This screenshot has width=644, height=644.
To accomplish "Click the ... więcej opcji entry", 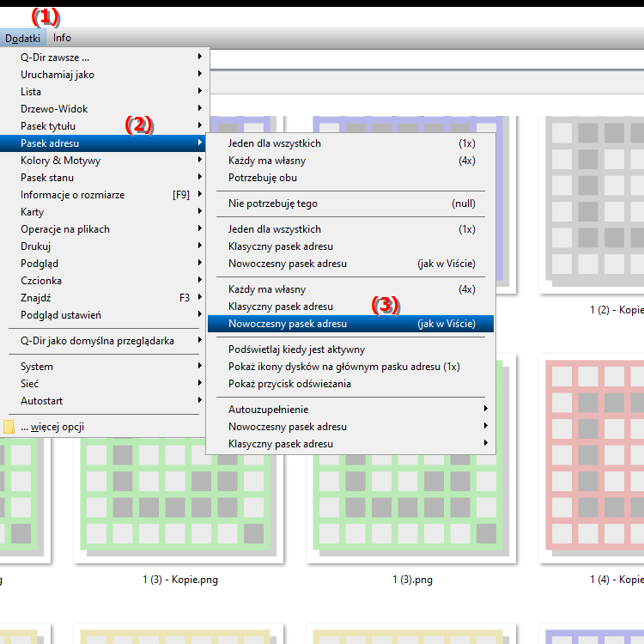I will coord(105,427).
